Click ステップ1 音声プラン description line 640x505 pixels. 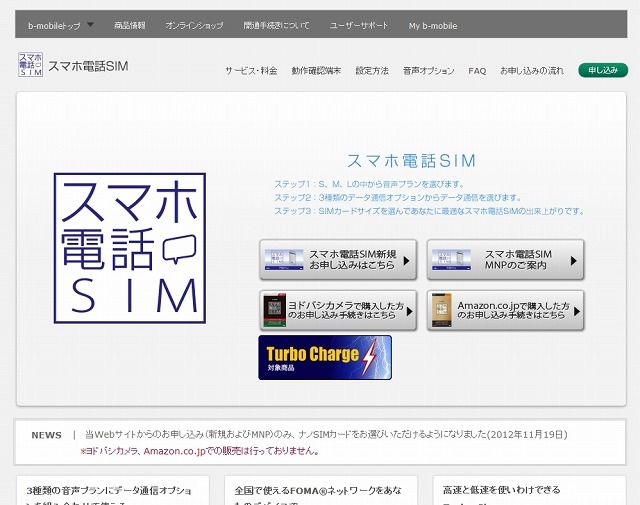(369, 184)
